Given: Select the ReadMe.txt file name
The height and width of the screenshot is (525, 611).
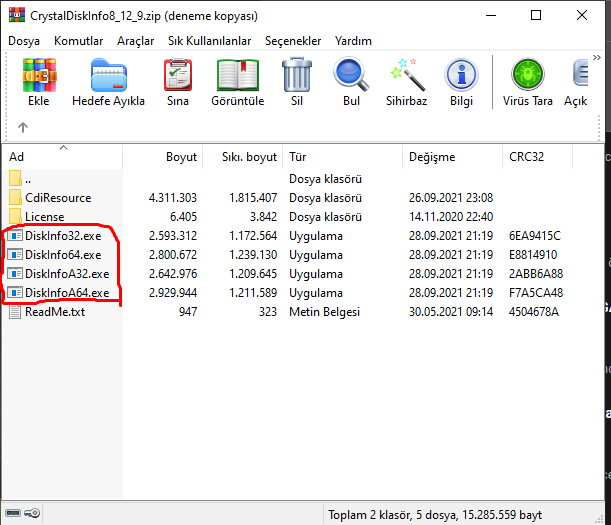Looking at the screenshot, I should 55,312.
